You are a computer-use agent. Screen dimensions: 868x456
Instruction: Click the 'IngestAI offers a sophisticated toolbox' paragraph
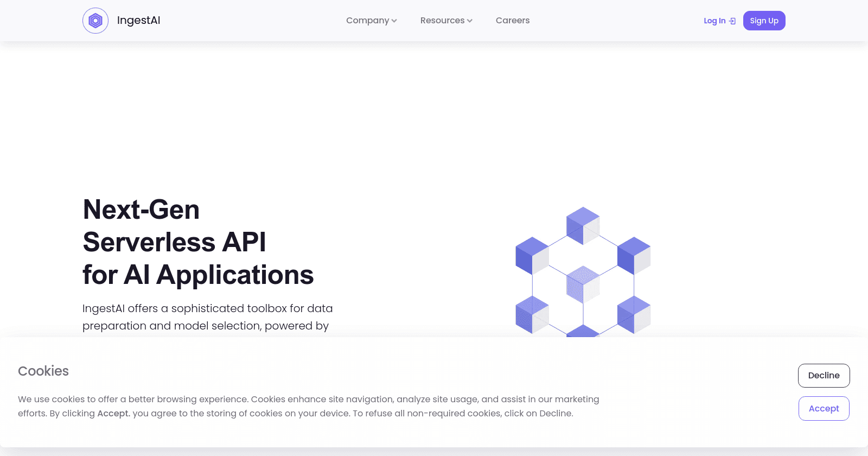tap(207, 317)
